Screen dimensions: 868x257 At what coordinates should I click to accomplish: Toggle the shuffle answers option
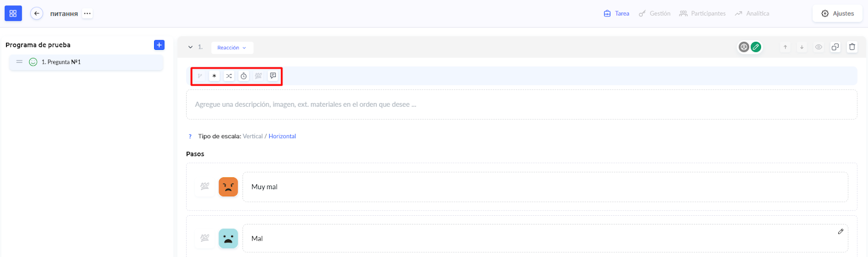(x=229, y=76)
